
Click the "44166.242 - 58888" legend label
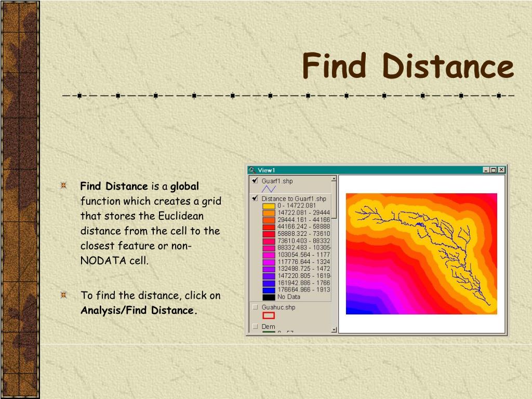click(x=303, y=227)
